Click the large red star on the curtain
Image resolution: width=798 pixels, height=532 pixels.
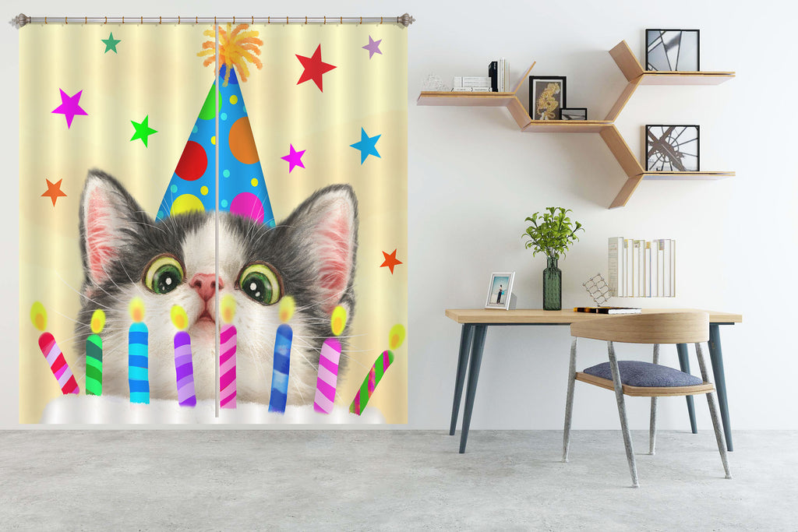[x=315, y=67]
